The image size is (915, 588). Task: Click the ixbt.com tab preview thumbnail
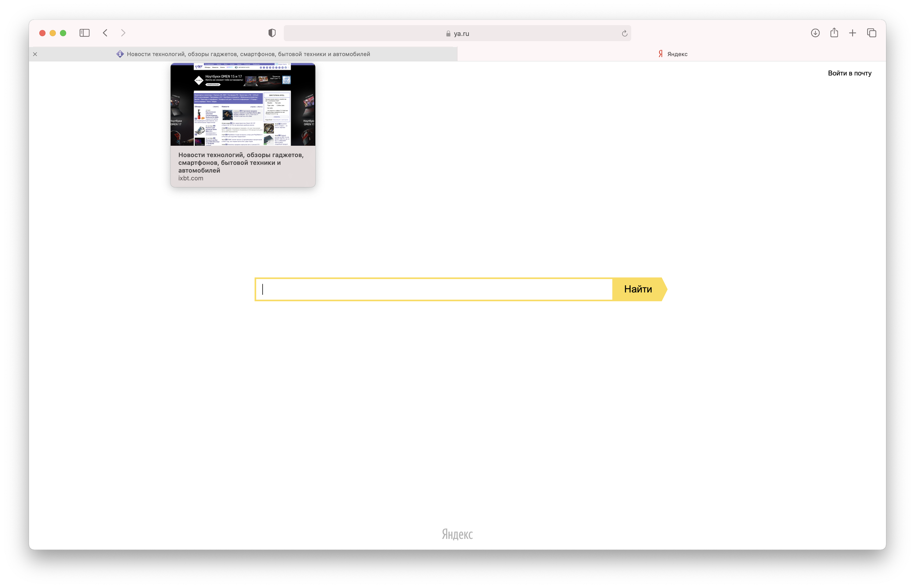(243, 105)
